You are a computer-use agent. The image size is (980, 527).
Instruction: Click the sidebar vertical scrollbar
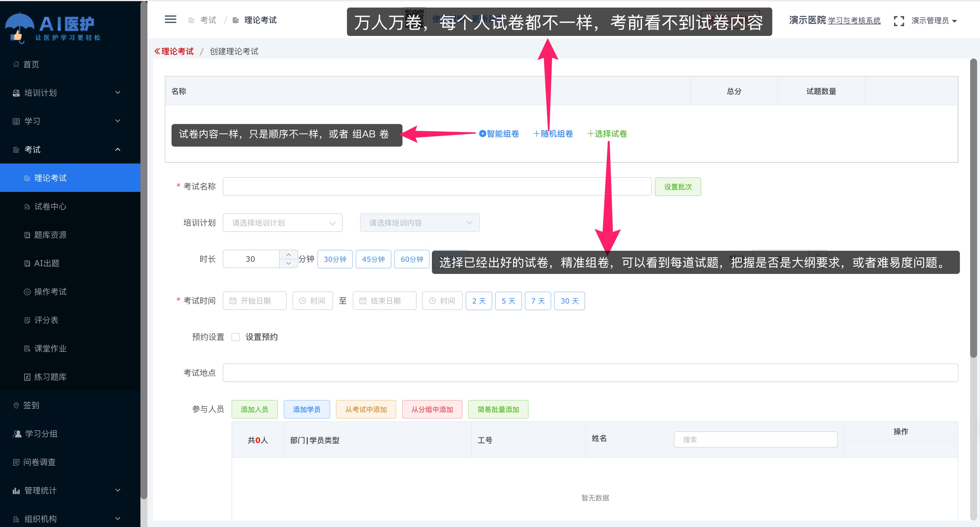pos(144,250)
